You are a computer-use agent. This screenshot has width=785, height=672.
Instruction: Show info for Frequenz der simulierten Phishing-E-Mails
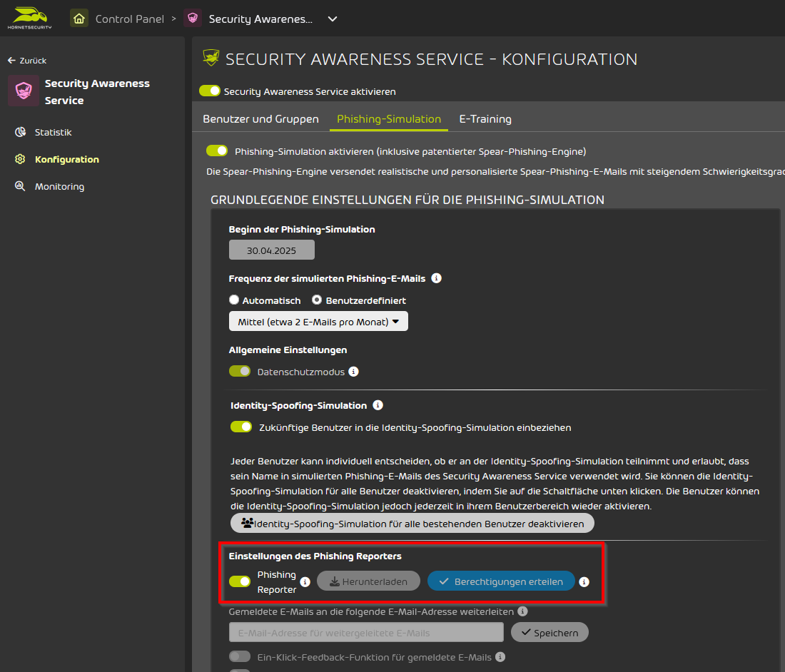(x=437, y=278)
